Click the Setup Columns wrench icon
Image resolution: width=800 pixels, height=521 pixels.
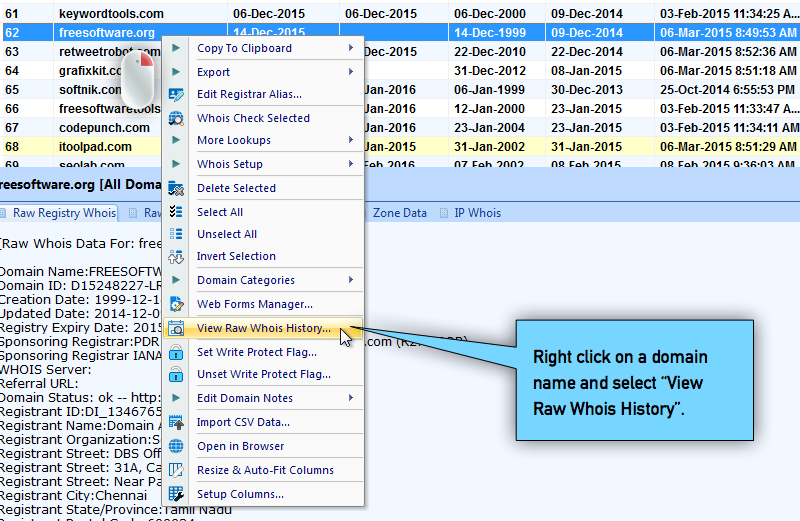click(176, 494)
